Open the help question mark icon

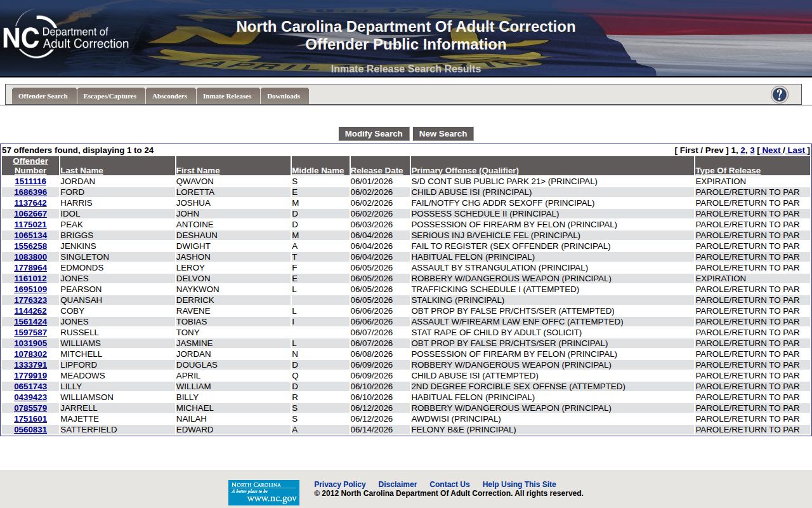(x=779, y=95)
